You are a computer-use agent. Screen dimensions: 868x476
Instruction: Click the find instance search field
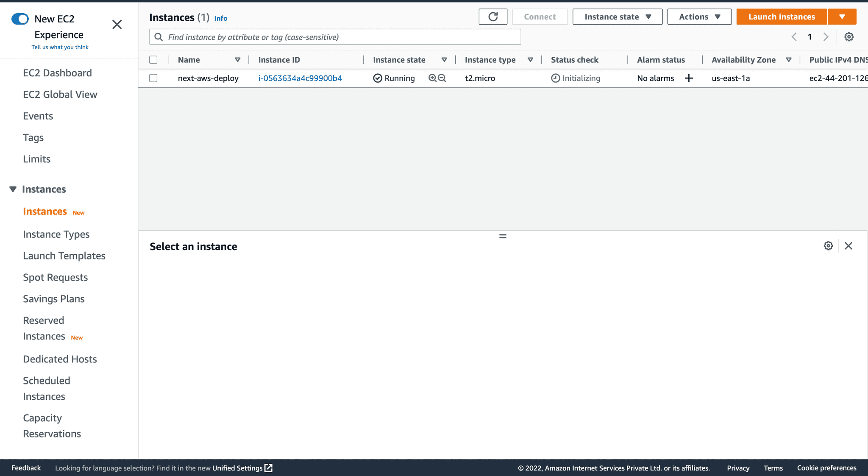[x=335, y=37]
